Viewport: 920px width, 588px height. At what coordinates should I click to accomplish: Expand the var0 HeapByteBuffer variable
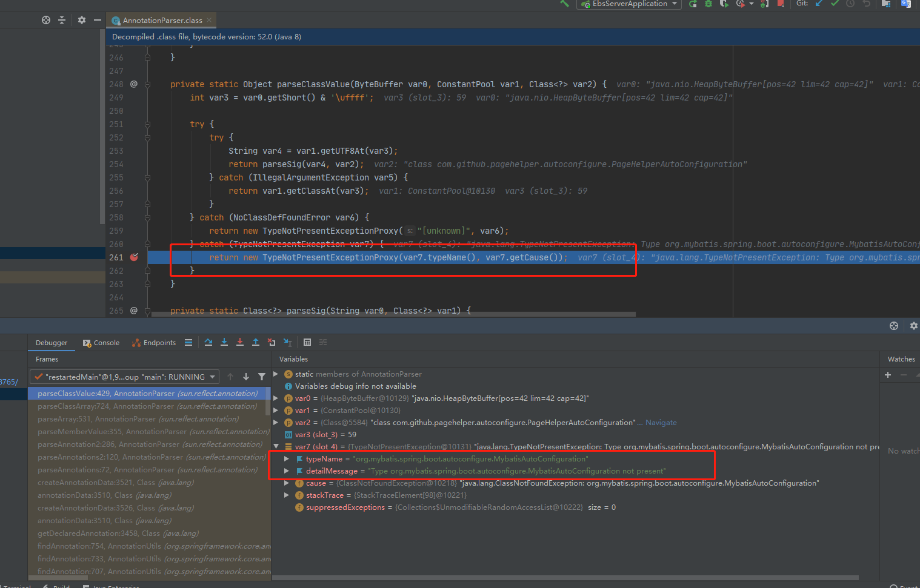pyautogui.click(x=276, y=398)
